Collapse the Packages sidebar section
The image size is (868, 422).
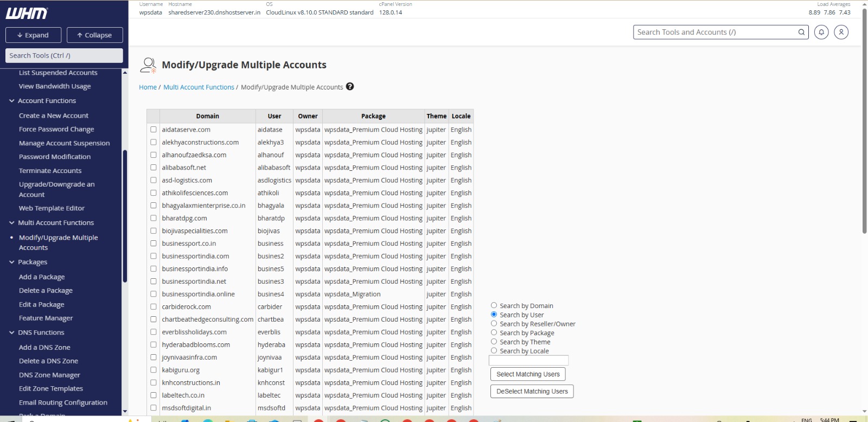pos(12,262)
